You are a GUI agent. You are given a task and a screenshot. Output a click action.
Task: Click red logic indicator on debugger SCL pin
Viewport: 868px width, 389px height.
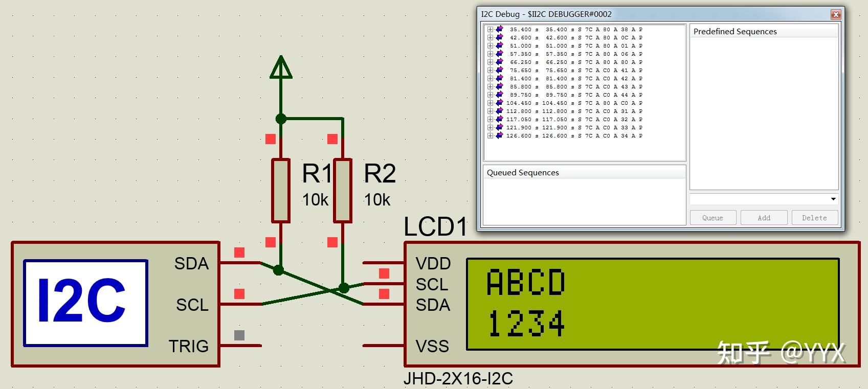coord(239,294)
